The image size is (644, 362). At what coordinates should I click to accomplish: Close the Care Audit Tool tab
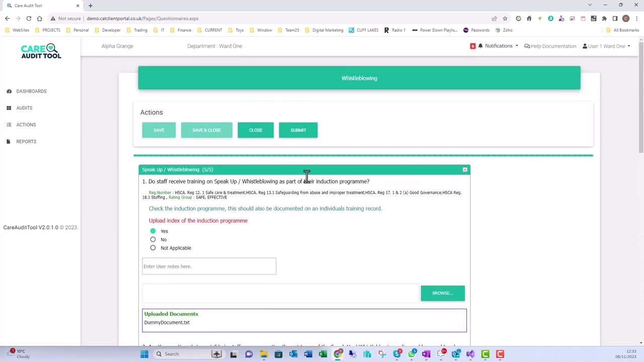[x=77, y=6]
